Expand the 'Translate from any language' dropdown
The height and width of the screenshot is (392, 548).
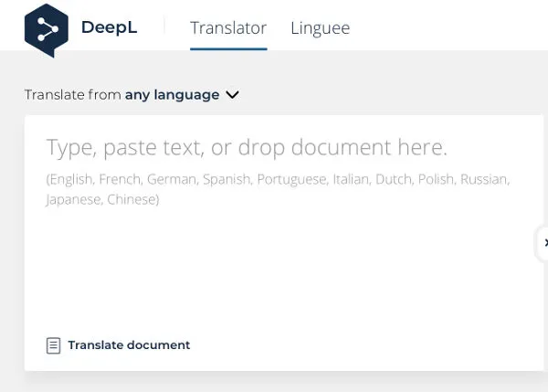tap(132, 95)
